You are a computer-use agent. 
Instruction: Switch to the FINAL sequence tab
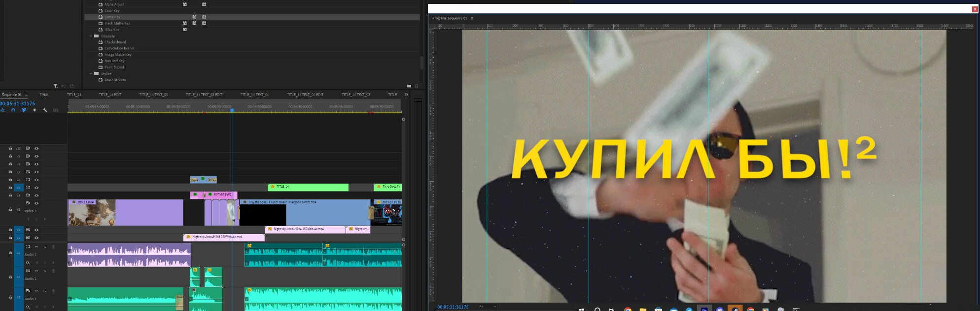(44, 94)
